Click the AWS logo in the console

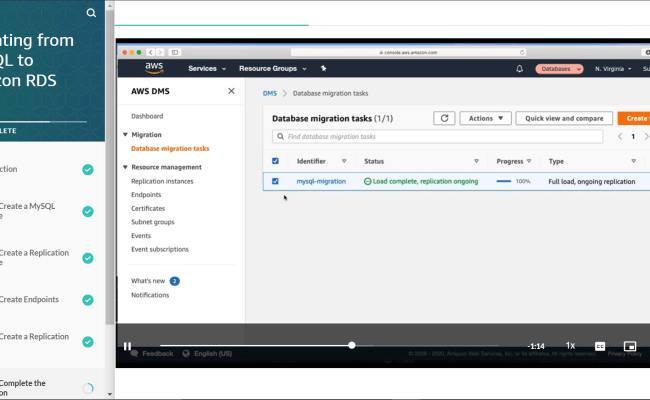154,68
